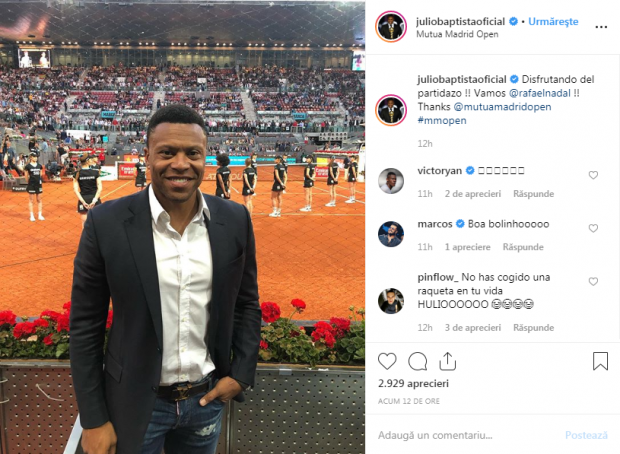Open #mmopen hashtag

pos(442,120)
